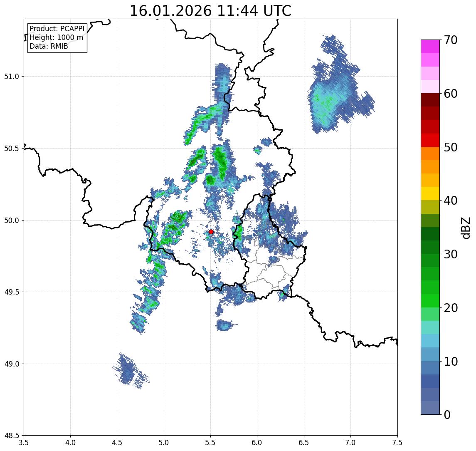Click the colorbar tick label 40
This screenshot has height=451, width=476.
[x=451, y=201]
